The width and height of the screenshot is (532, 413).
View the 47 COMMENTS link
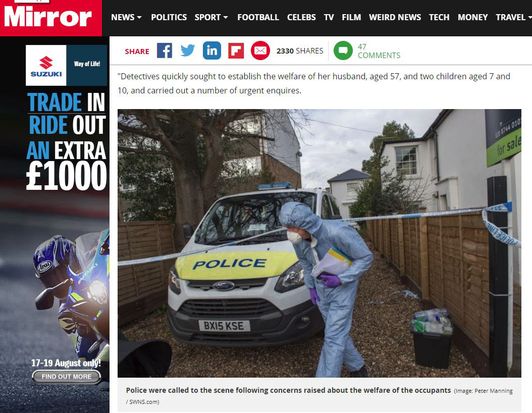[379, 51]
